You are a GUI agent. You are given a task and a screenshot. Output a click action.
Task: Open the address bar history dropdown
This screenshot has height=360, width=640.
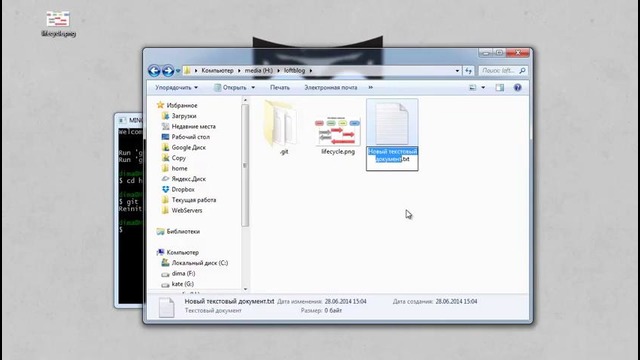coord(457,71)
